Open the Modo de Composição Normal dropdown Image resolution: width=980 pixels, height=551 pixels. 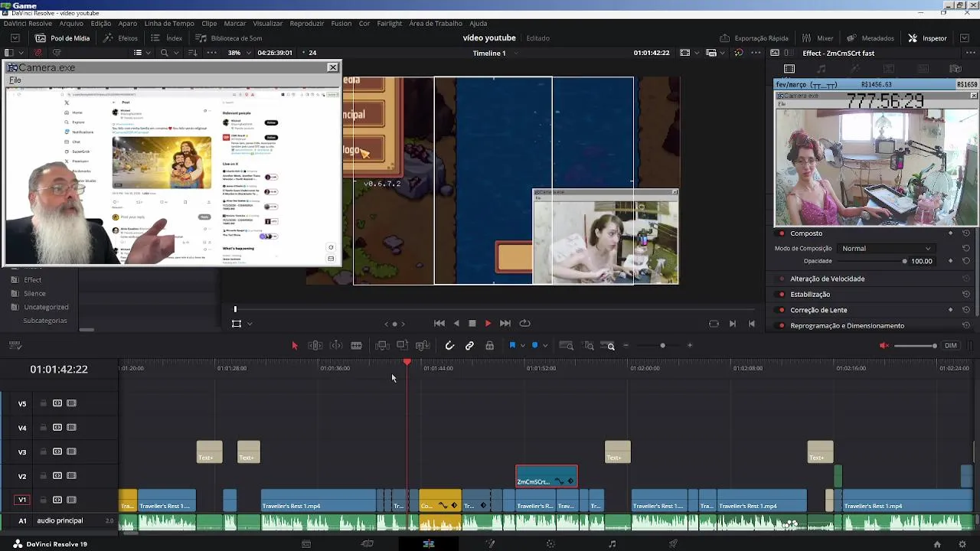886,249
